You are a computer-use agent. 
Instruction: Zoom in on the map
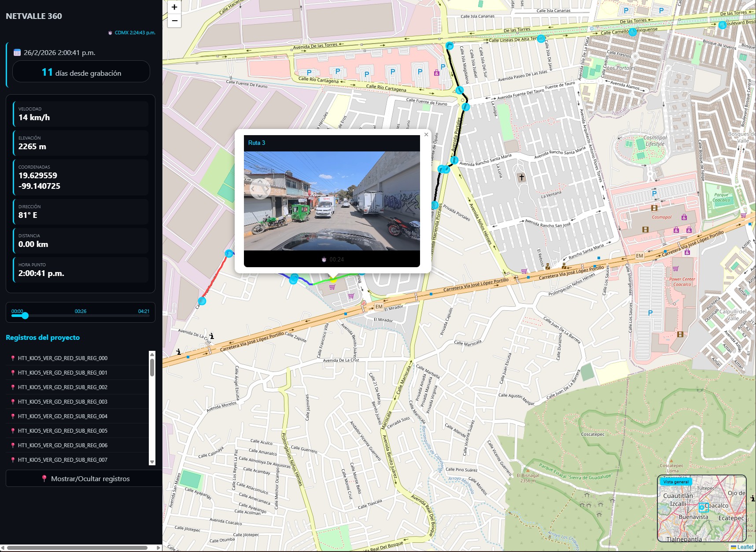point(174,7)
